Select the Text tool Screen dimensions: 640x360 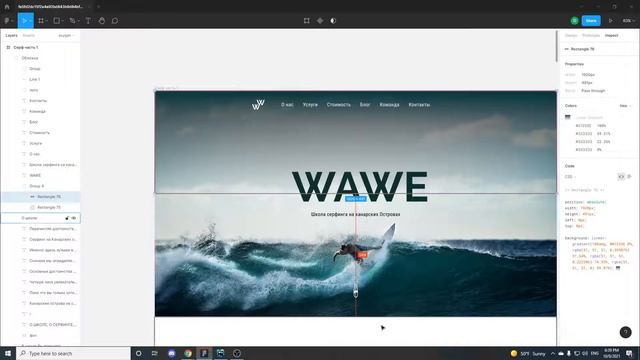coord(88,20)
